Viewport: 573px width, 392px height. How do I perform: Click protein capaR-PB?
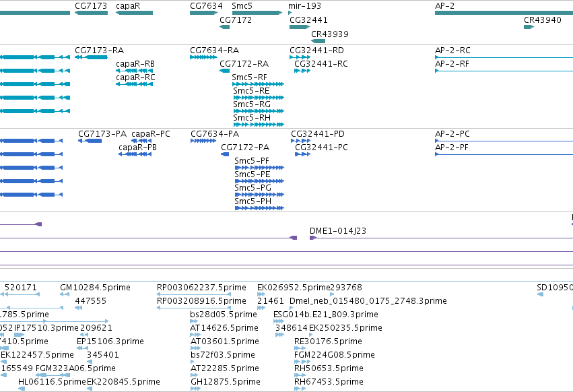[x=135, y=154]
